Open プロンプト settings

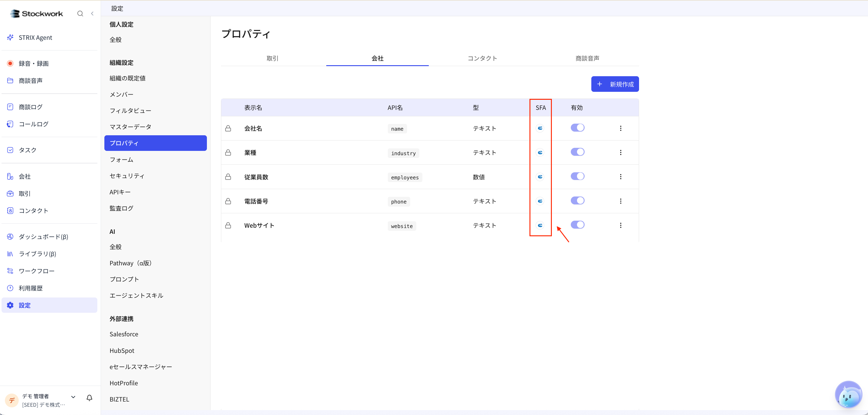pyautogui.click(x=156, y=279)
